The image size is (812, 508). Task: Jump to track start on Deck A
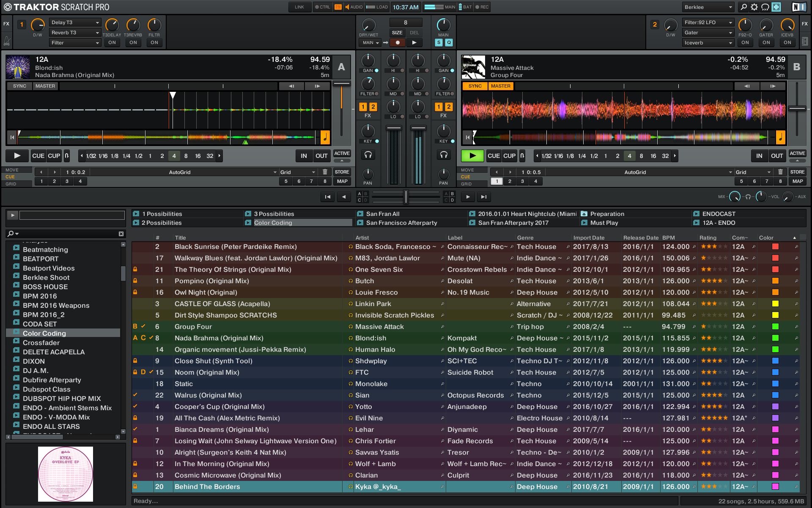click(12, 137)
